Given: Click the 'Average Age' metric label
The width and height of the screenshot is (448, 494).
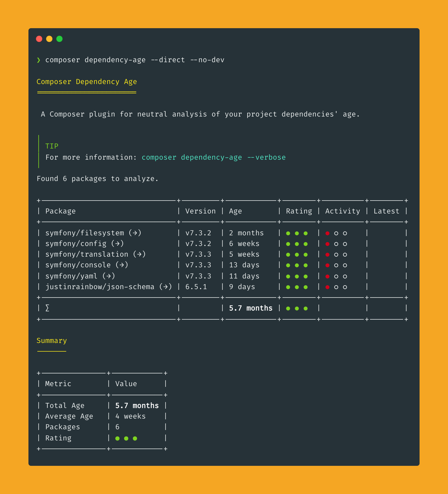Looking at the screenshot, I should coord(69,416).
